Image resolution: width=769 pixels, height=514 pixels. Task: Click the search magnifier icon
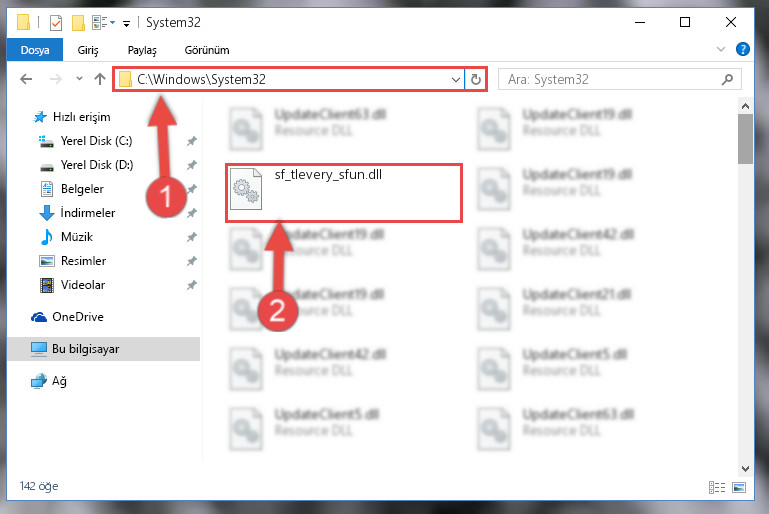pos(727,79)
